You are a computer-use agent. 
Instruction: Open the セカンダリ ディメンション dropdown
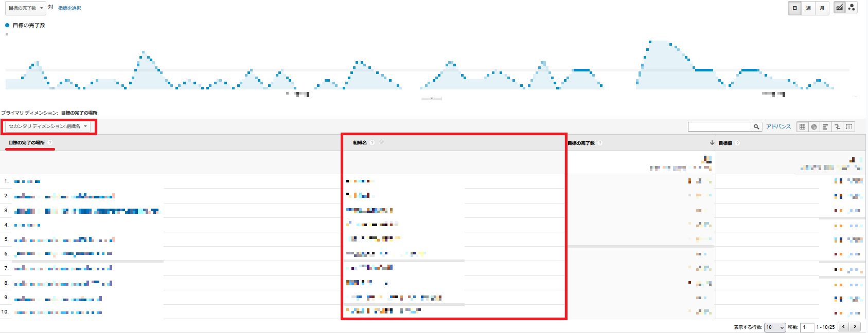(48, 126)
